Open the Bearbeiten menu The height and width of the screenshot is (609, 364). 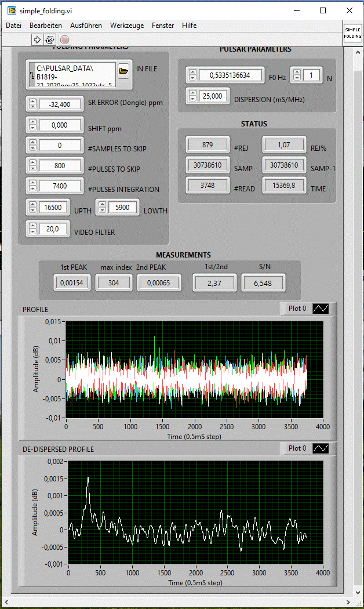point(46,26)
